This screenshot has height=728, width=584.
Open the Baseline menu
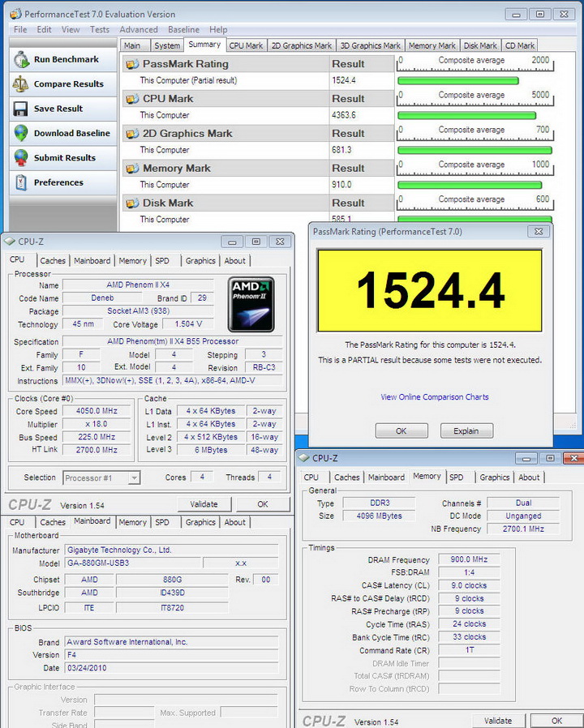pyautogui.click(x=183, y=29)
